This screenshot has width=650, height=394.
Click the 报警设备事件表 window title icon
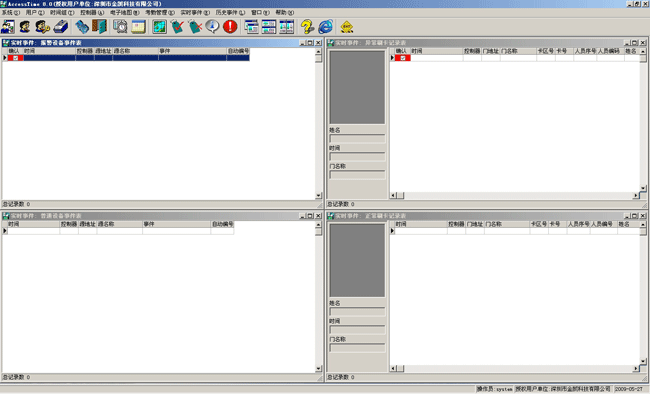[6, 43]
